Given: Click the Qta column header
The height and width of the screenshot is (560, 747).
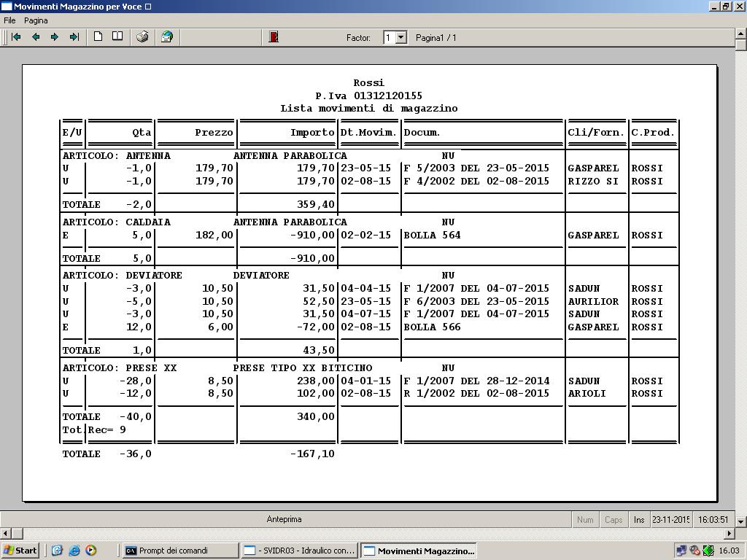Looking at the screenshot, I should point(142,133).
